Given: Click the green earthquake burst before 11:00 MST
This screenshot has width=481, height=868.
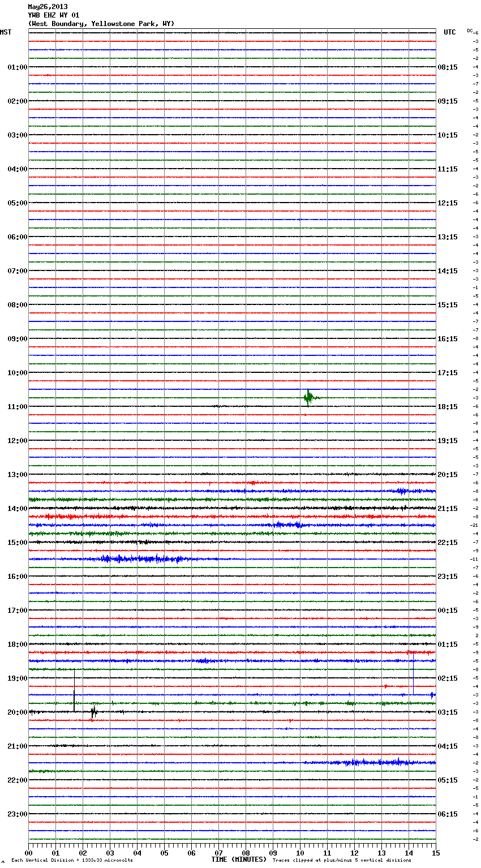Looking at the screenshot, I should (310, 398).
